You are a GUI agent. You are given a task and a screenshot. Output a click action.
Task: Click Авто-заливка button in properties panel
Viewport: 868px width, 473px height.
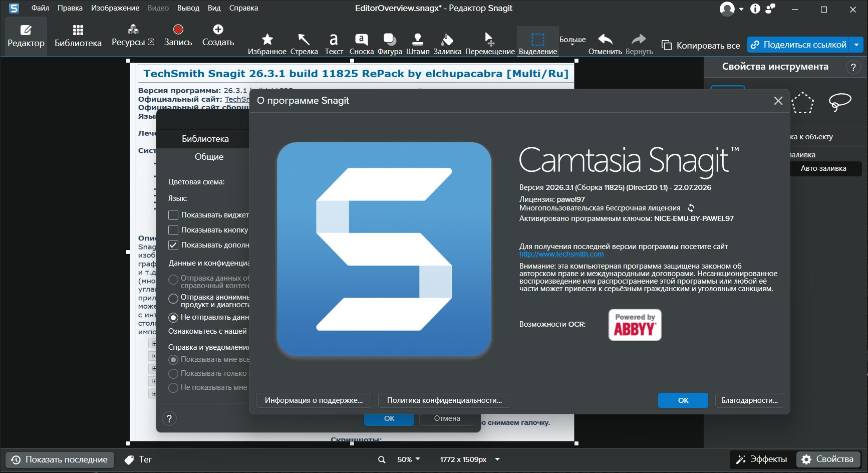coord(823,168)
